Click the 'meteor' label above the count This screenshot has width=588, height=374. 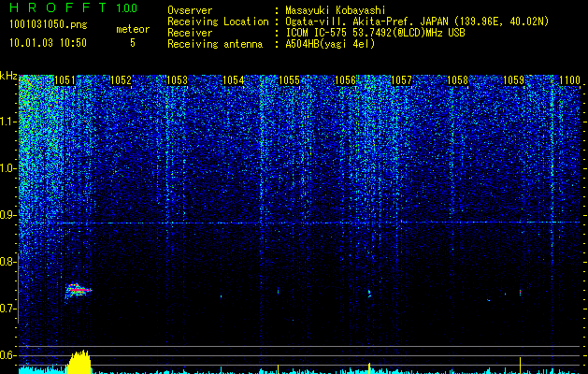pyautogui.click(x=133, y=29)
